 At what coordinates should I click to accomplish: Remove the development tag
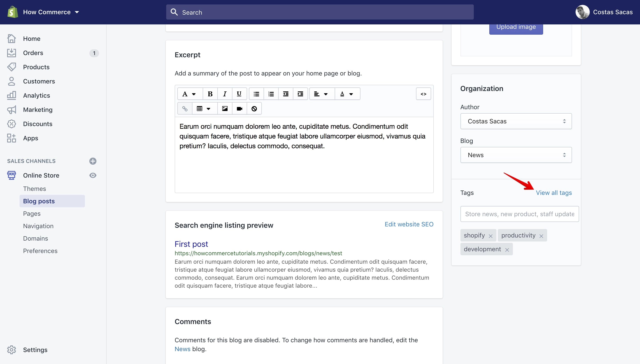click(507, 249)
